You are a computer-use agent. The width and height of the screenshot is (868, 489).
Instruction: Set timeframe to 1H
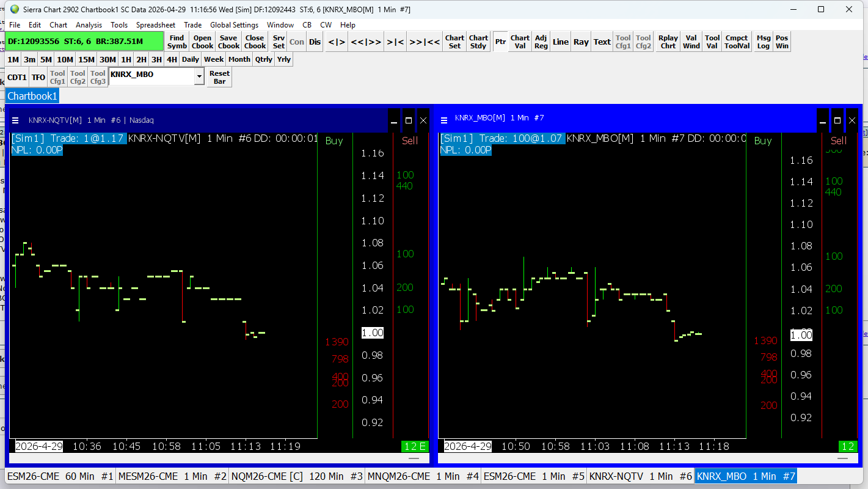click(126, 59)
